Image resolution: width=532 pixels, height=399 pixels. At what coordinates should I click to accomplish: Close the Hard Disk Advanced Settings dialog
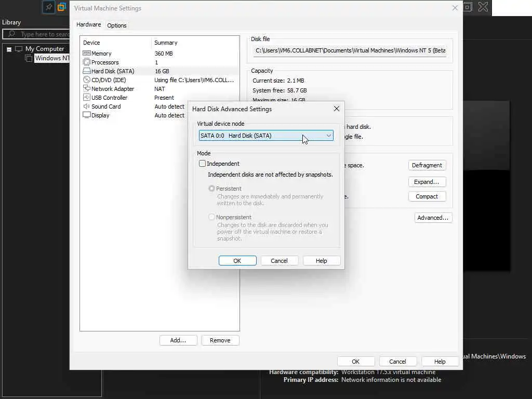(x=337, y=109)
